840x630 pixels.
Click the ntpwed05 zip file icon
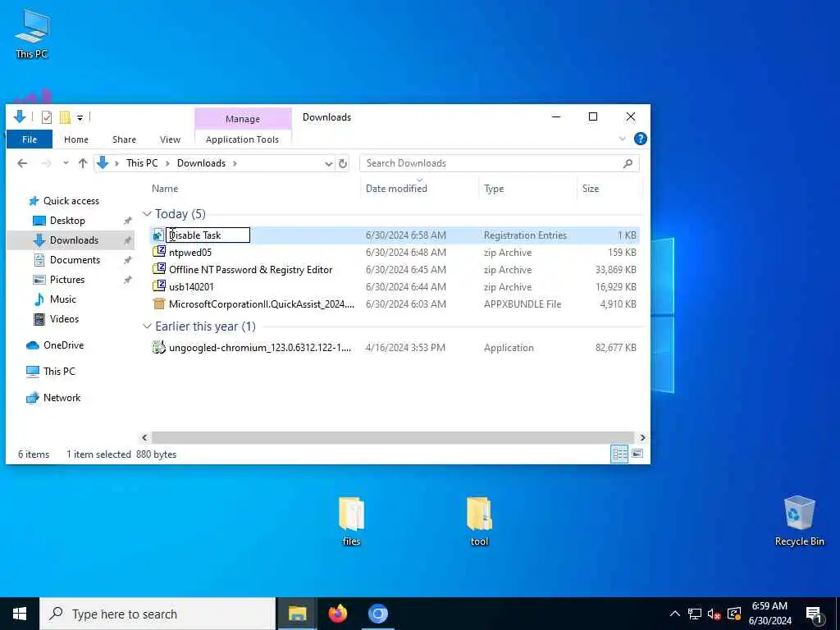(x=158, y=252)
